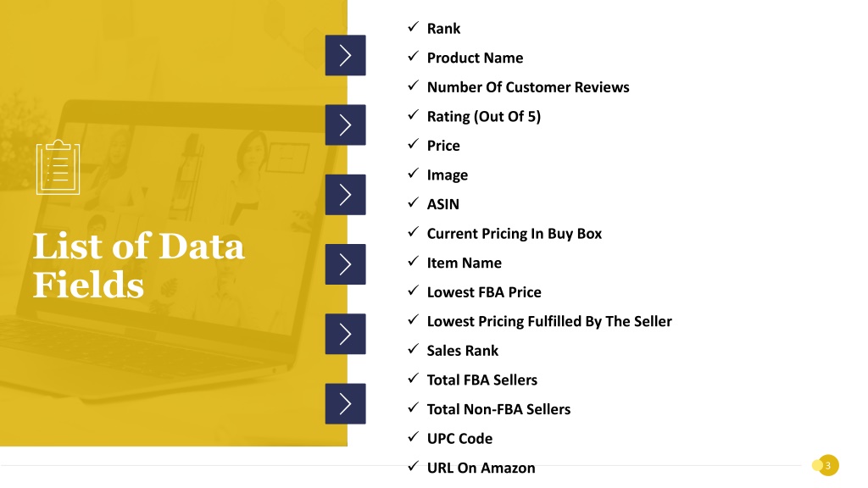This screenshot has height=488, width=868.
Task: Click the checkmark beside ASIN
Action: point(413,203)
